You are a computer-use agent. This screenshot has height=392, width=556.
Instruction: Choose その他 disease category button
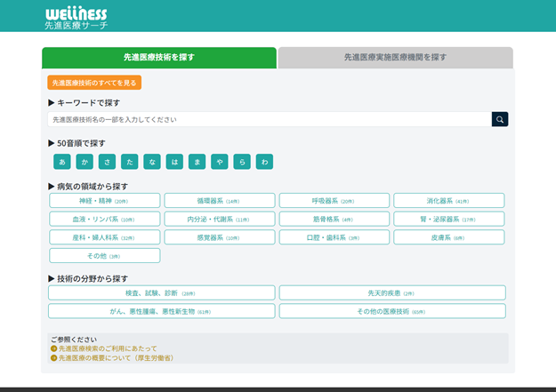pos(105,256)
